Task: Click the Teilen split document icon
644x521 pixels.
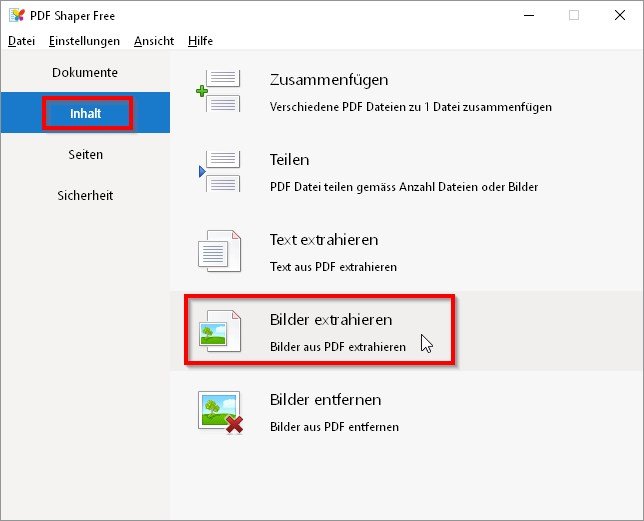Action: click(219, 171)
